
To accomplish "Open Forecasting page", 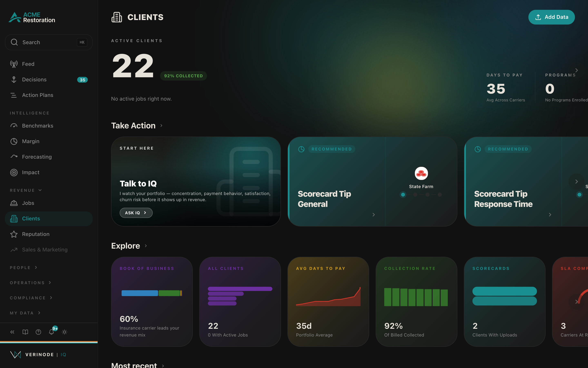I will (49, 157).
